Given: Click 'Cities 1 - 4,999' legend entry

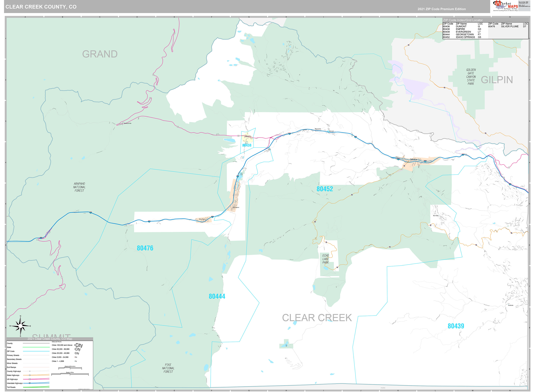Looking at the screenshot, I should click(x=58, y=361).
